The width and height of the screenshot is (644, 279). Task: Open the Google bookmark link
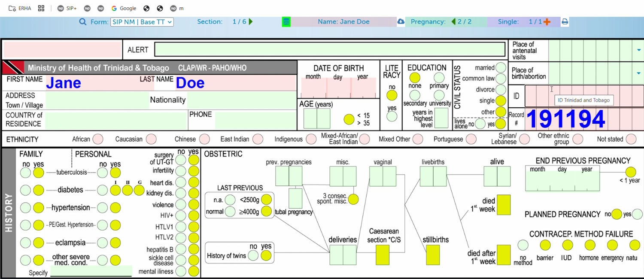124,8
